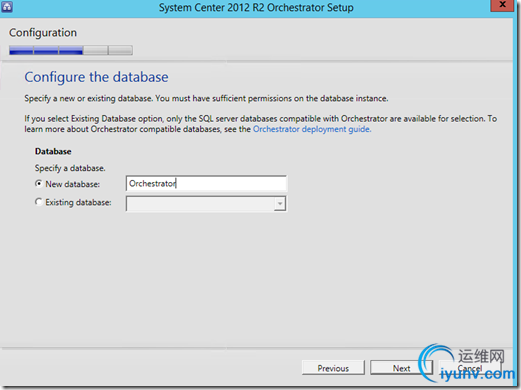Screen dimensions: 521x390
Task: Click the 'New database:' label text
Action: coord(73,184)
